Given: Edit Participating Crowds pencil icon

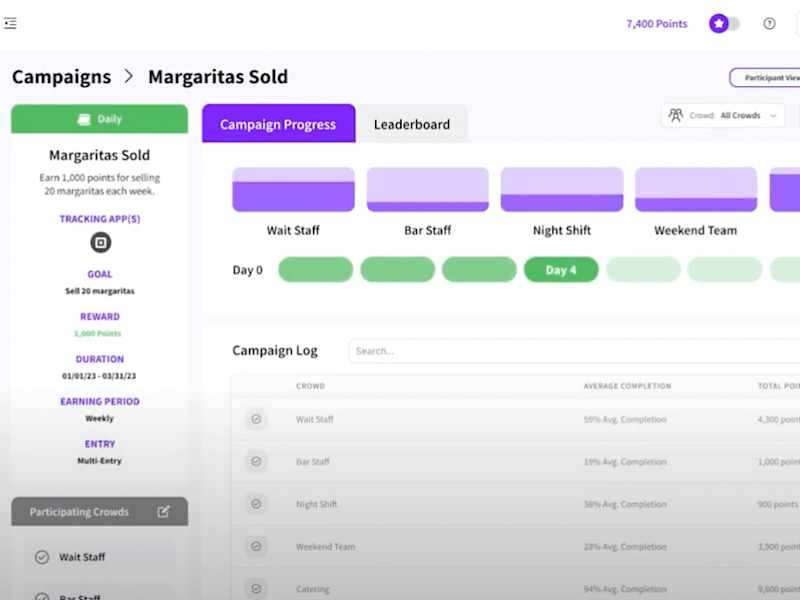Looking at the screenshot, I should [x=163, y=512].
